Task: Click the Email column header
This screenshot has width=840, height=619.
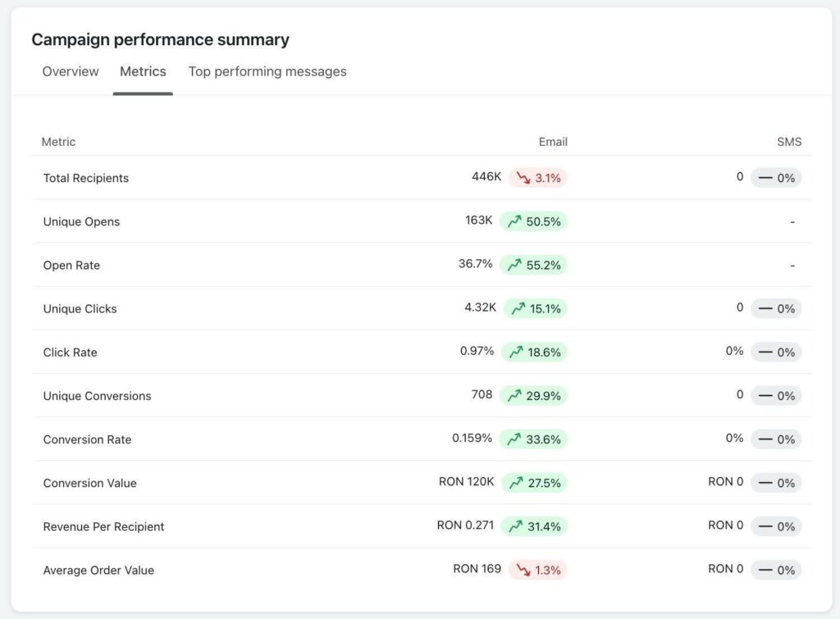Action: coord(553,142)
